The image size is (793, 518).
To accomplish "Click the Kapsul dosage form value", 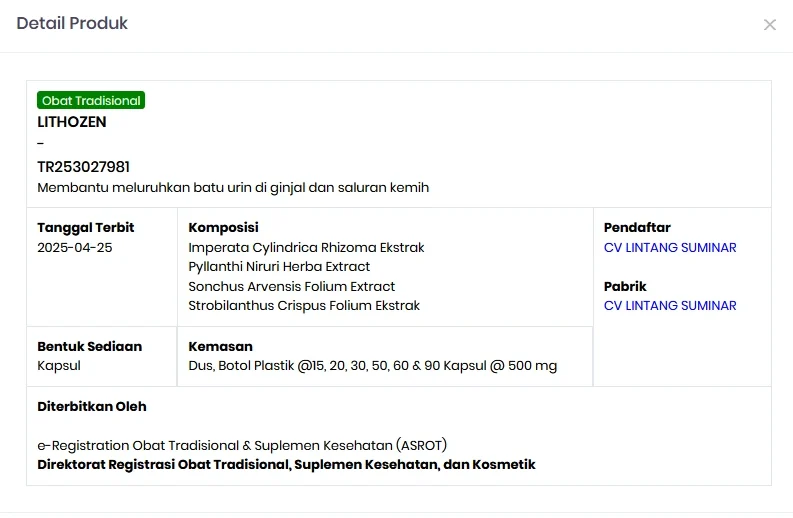I will click(x=59, y=366).
